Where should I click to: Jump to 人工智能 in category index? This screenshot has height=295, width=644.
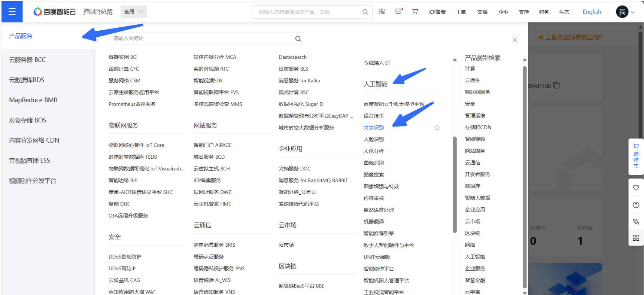(475, 257)
